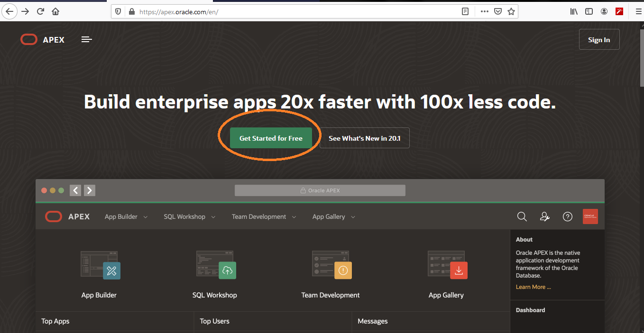Save page to Pocket
Screen dimensions: 644x333
click(498, 11)
